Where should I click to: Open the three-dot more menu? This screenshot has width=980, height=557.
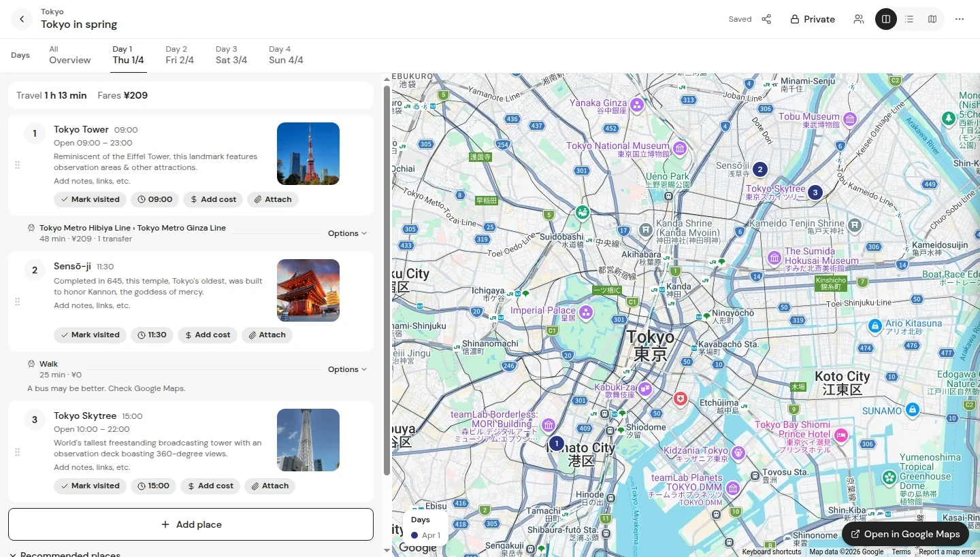coord(960,19)
